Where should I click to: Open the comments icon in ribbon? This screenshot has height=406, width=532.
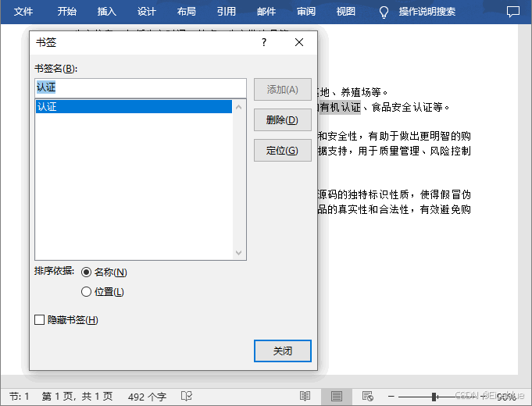click(x=513, y=12)
